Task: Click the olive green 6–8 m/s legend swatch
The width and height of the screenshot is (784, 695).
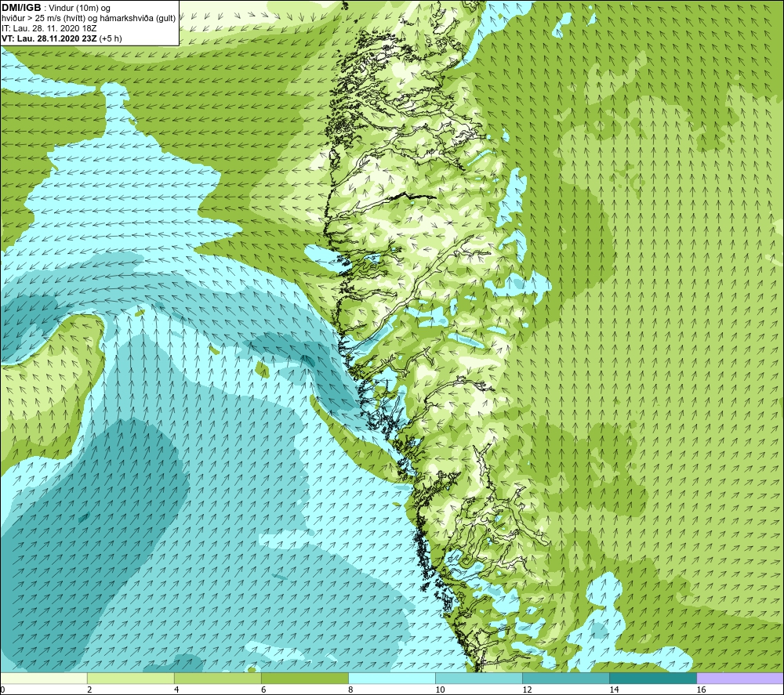Action: [304, 678]
